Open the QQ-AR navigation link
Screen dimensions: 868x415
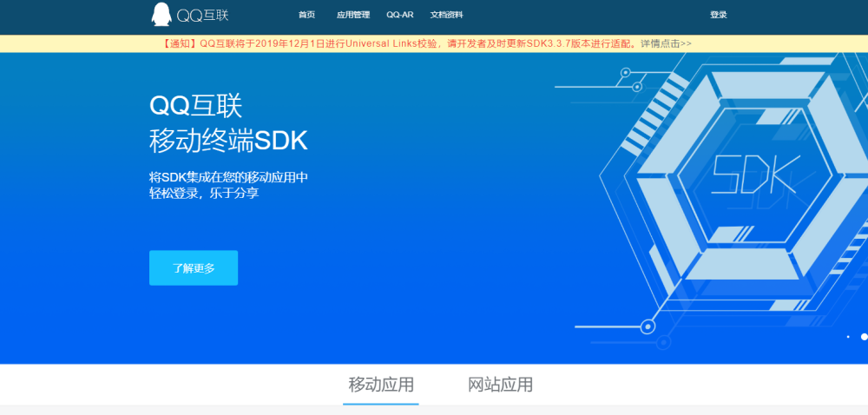pos(400,15)
